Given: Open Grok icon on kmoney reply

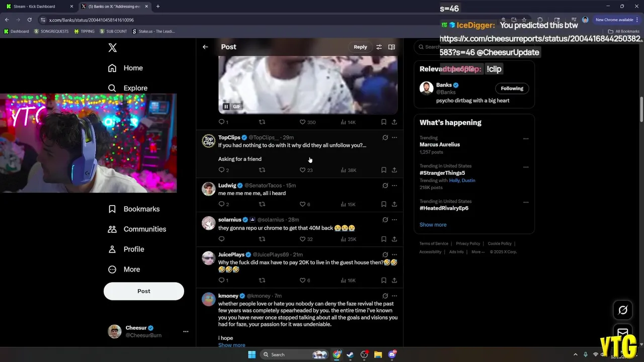Looking at the screenshot, I should (x=385, y=296).
